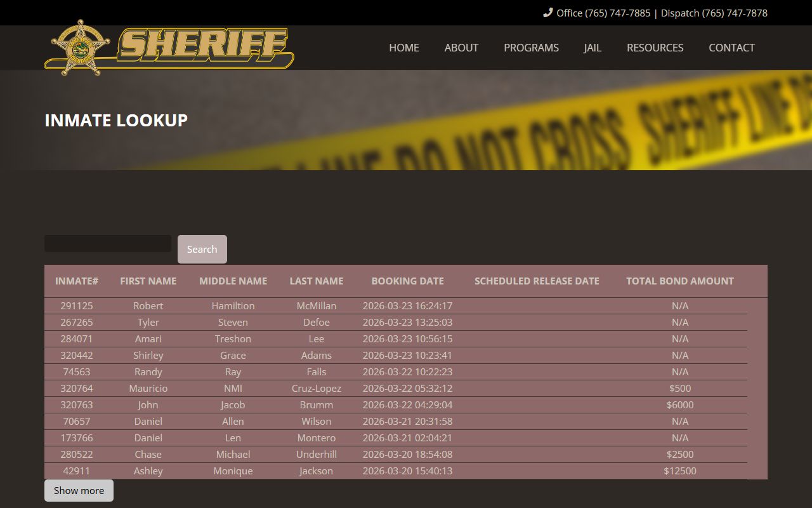Click the booking date 2026-03-23 16:24:17
Screen dimensions: 812x508
[408, 305]
